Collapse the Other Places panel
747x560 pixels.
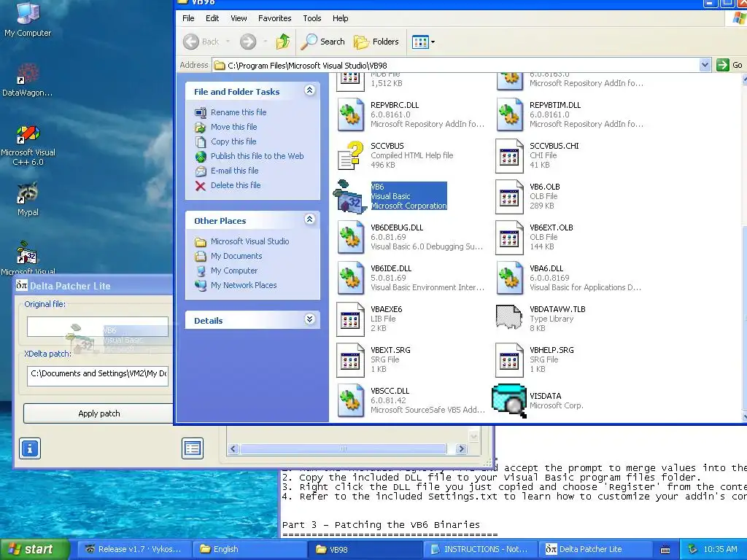click(309, 219)
